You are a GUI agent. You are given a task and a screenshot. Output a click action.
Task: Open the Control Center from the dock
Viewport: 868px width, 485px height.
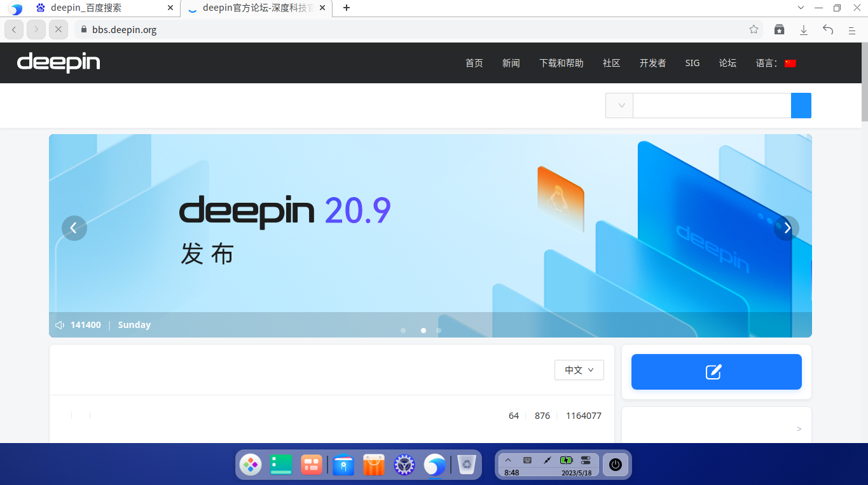coord(404,465)
